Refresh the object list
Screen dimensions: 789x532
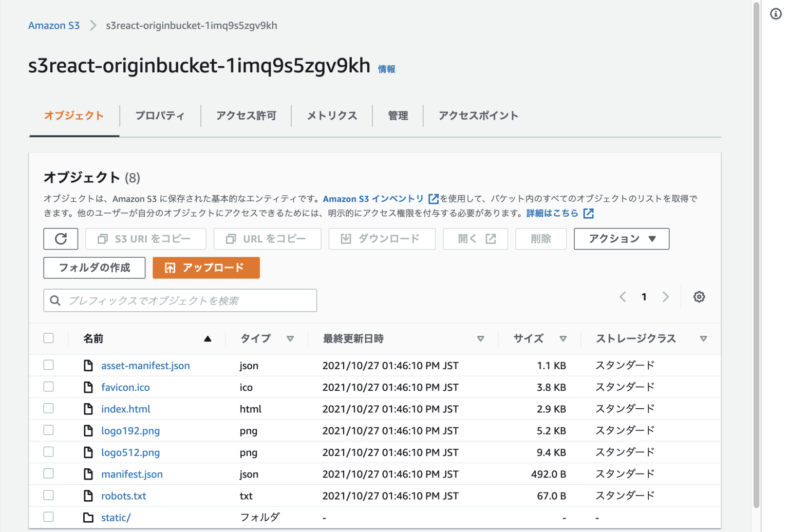(x=61, y=238)
